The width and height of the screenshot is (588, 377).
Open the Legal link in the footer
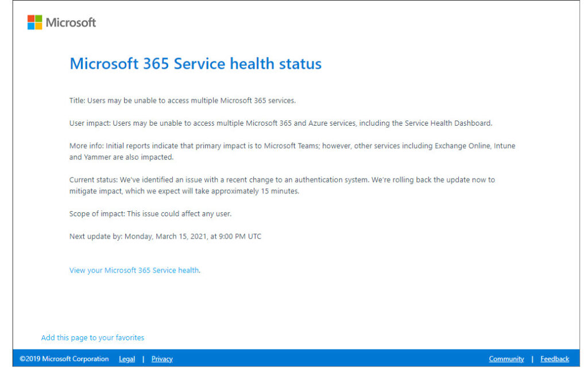(127, 359)
